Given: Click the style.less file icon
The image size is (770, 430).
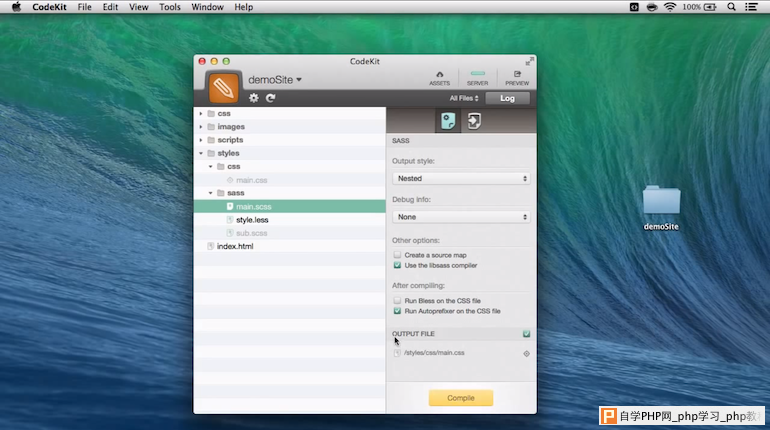Looking at the screenshot, I should tap(230, 220).
